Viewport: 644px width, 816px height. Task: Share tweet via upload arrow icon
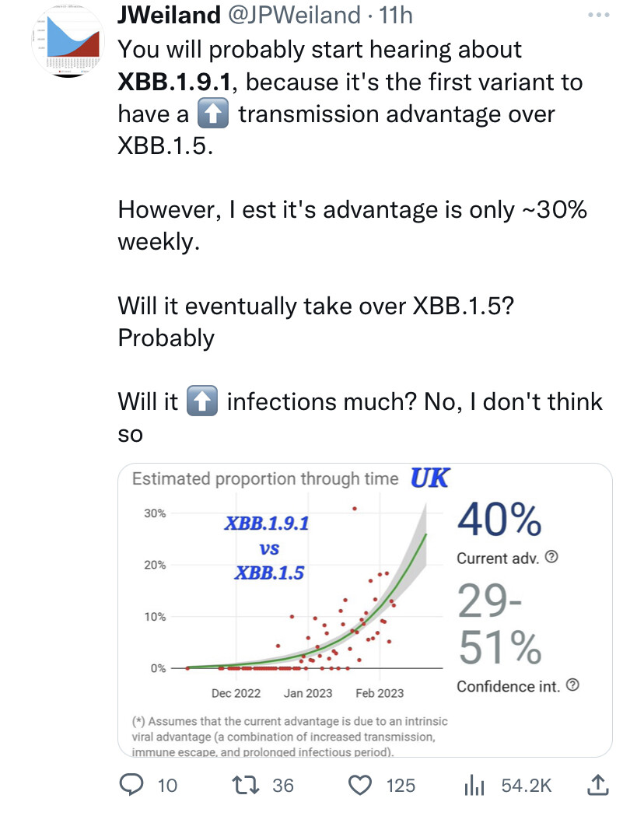pyautogui.click(x=597, y=785)
